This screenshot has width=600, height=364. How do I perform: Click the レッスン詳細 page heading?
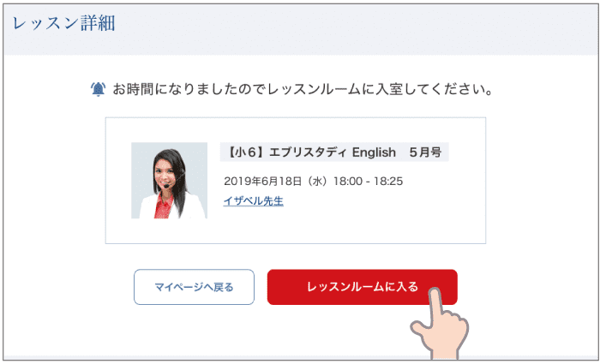click(x=63, y=23)
